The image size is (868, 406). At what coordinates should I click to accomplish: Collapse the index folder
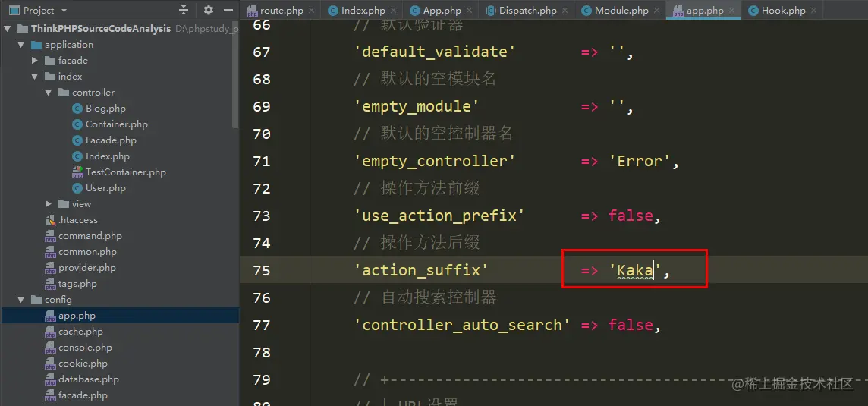[x=34, y=77]
